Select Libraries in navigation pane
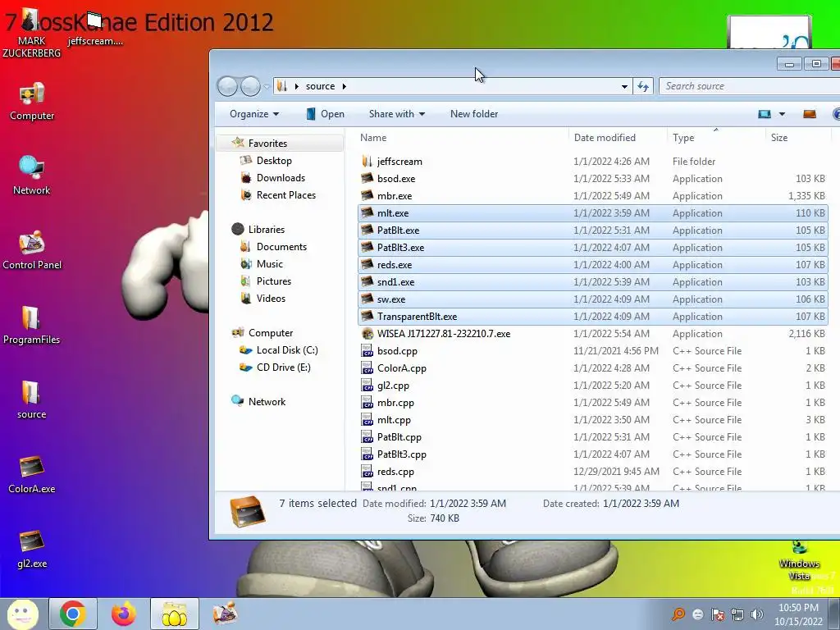840x630 pixels. (267, 230)
